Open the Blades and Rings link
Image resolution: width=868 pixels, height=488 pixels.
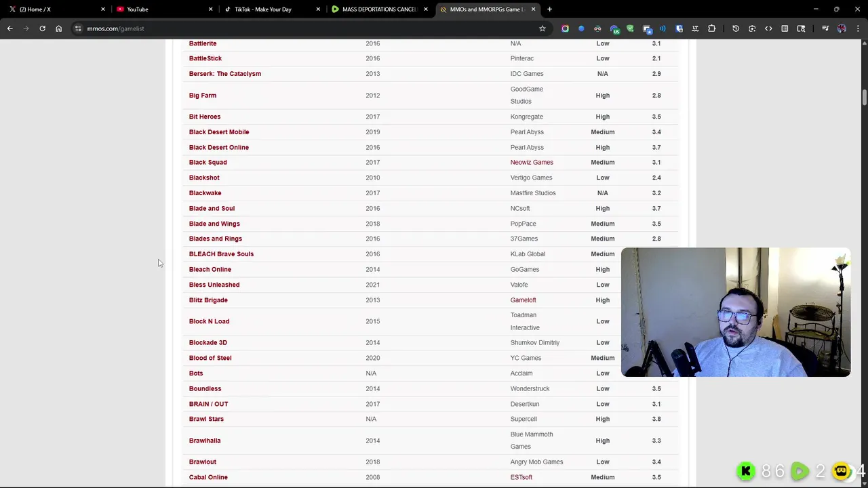(x=216, y=239)
